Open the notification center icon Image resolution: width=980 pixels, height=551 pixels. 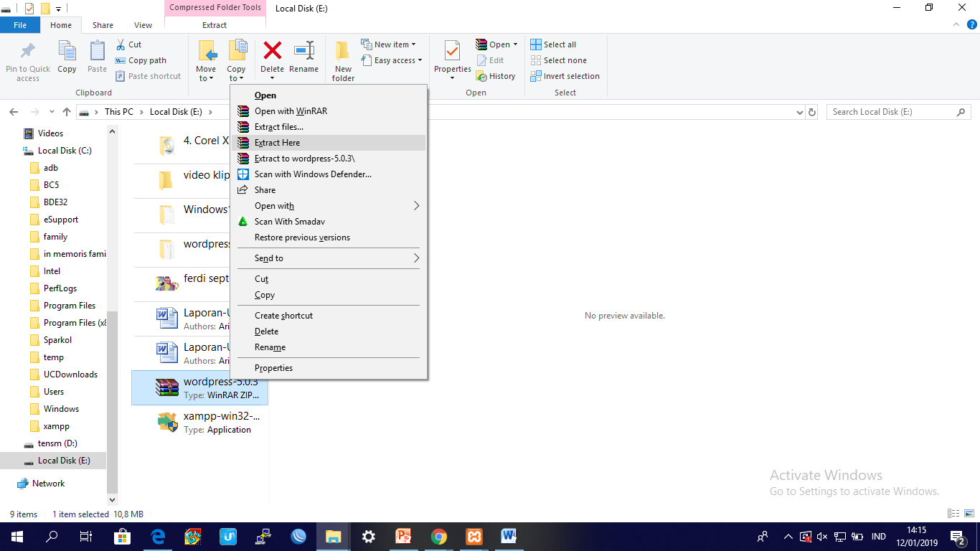[x=957, y=537]
